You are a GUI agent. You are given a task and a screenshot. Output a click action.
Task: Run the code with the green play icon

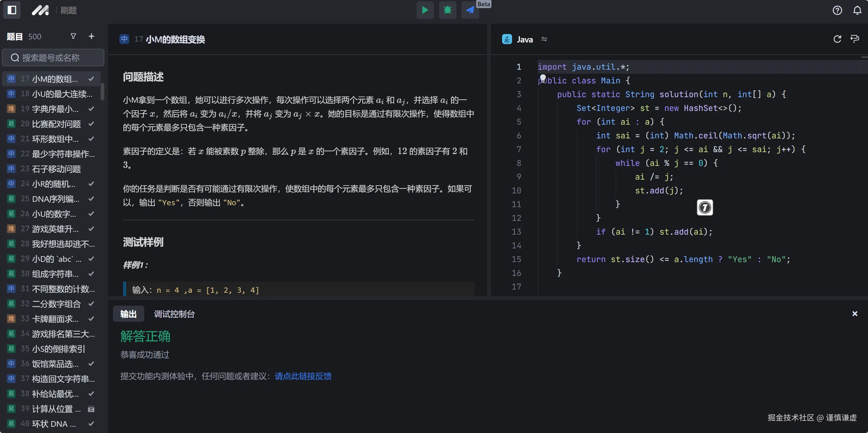pos(425,10)
